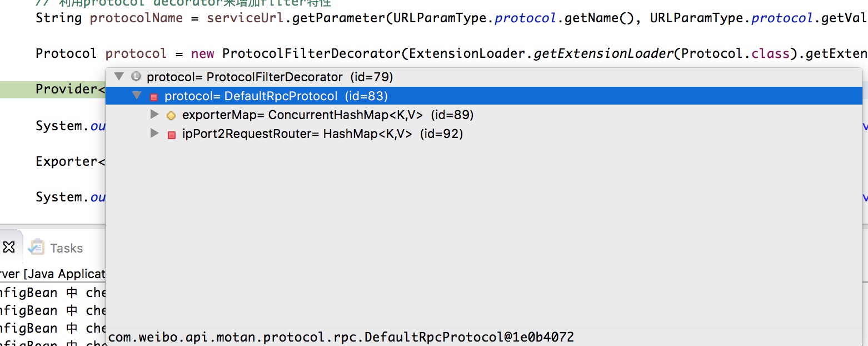
Task: Select the HashMap (id=92) row text
Action: pyautogui.click(x=322, y=134)
